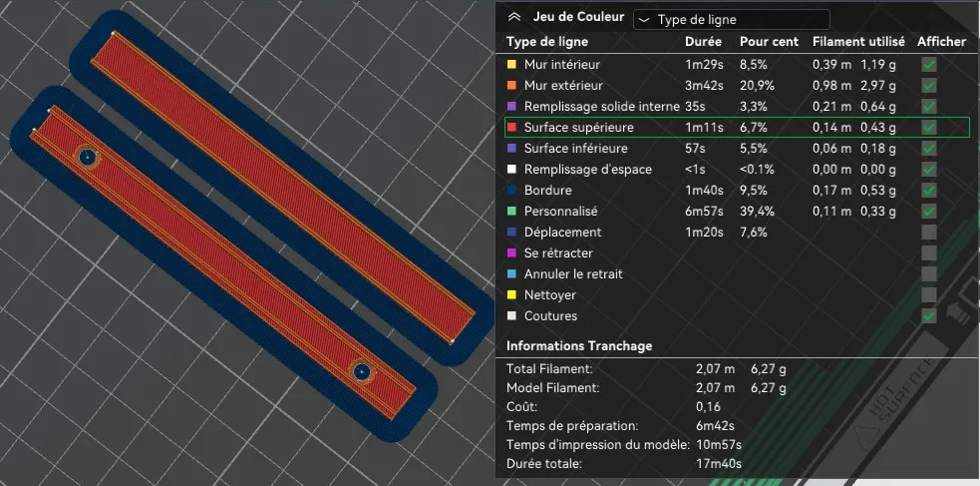This screenshot has height=486, width=980.
Task: Toggle Mur extérieur visibility checkbox
Action: pyautogui.click(x=929, y=86)
